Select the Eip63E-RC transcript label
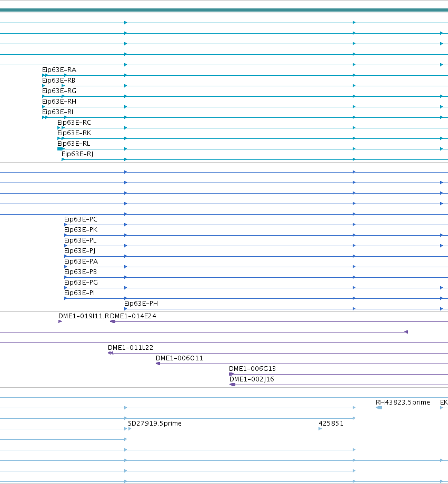 pos(74,122)
